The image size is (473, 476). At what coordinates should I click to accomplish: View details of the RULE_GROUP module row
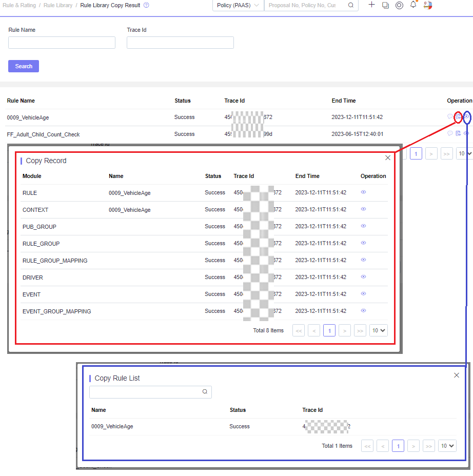point(363,243)
